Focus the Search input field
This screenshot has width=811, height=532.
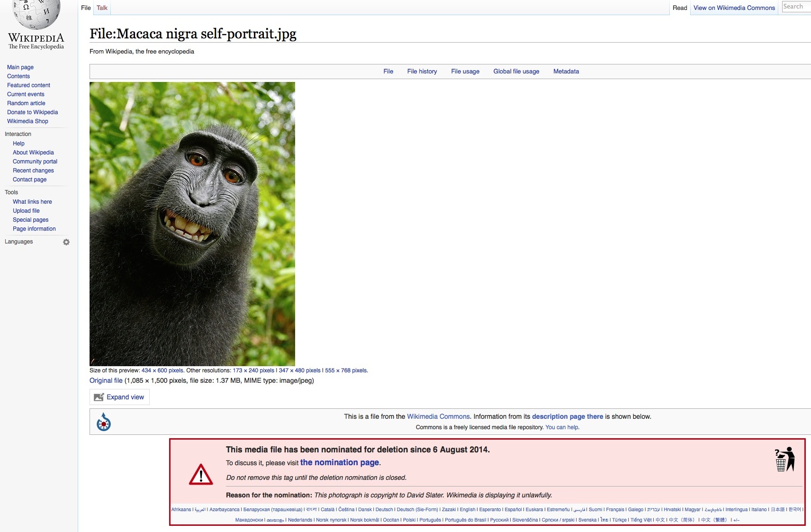pyautogui.click(x=796, y=7)
